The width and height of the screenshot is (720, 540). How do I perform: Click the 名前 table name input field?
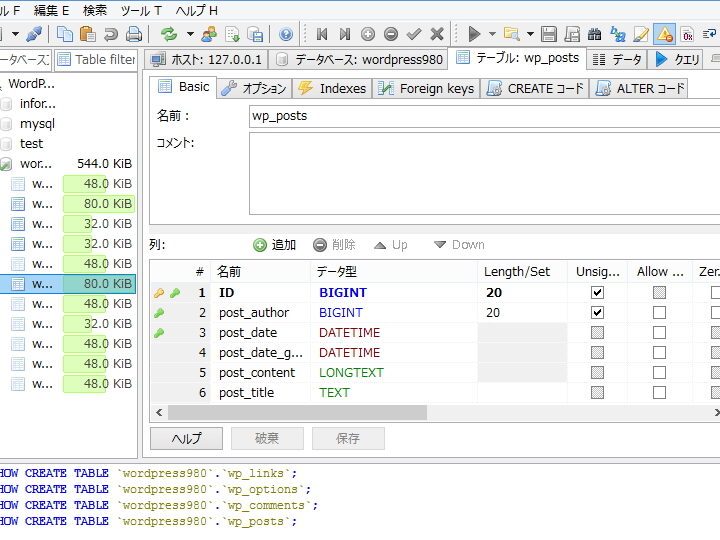(x=484, y=116)
